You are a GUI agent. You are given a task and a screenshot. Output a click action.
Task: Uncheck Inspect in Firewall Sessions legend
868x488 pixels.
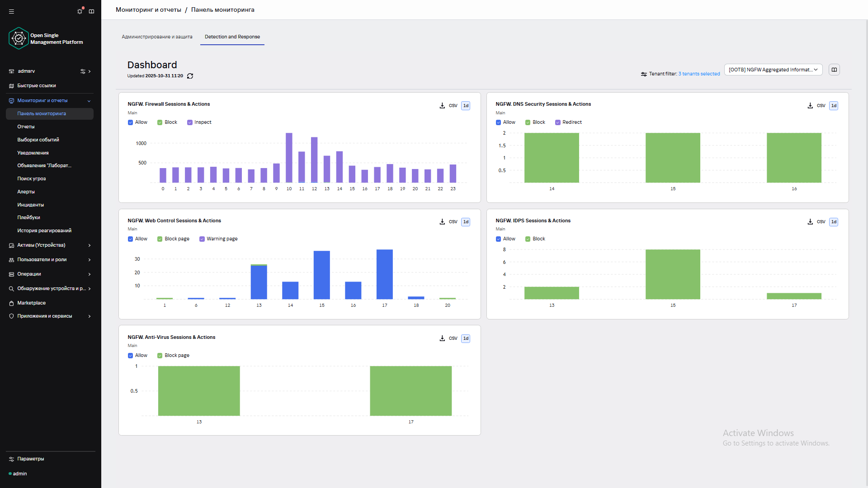pyautogui.click(x=190, y=122)
